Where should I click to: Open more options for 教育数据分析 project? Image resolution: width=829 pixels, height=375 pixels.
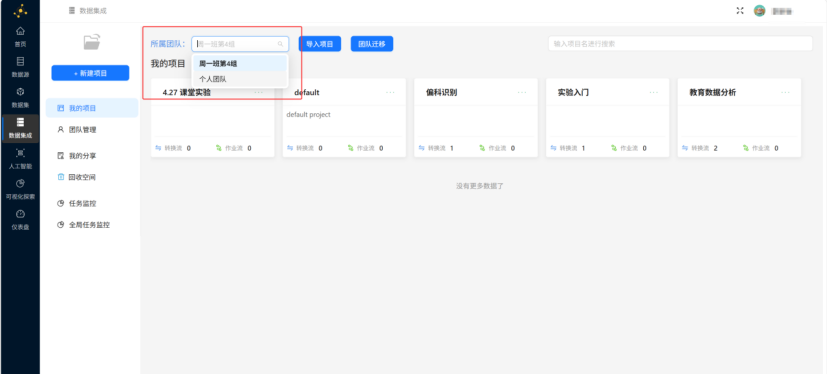pyautogui.click(x=785, y=93)
